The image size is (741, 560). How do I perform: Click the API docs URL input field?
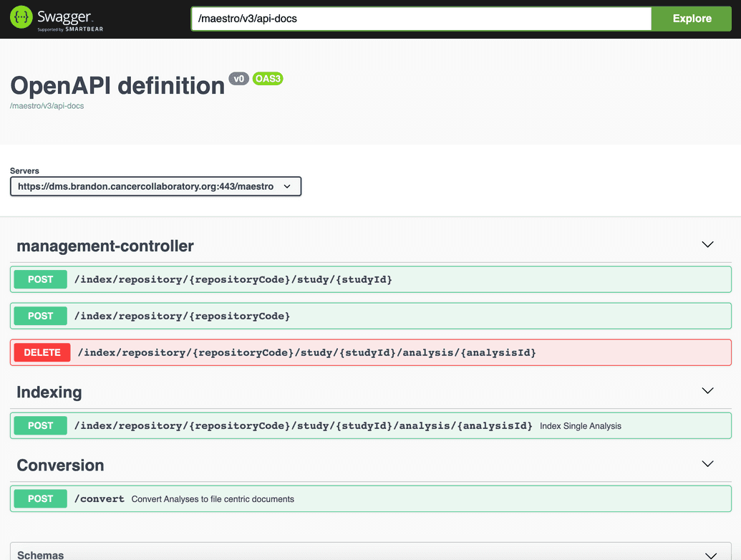click(x=421, y=19)
